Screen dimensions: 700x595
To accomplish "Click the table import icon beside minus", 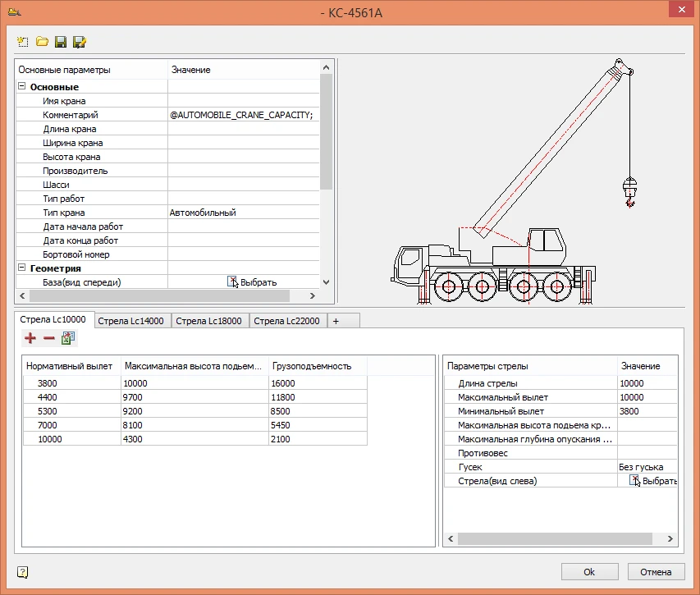I will [68, 338].
